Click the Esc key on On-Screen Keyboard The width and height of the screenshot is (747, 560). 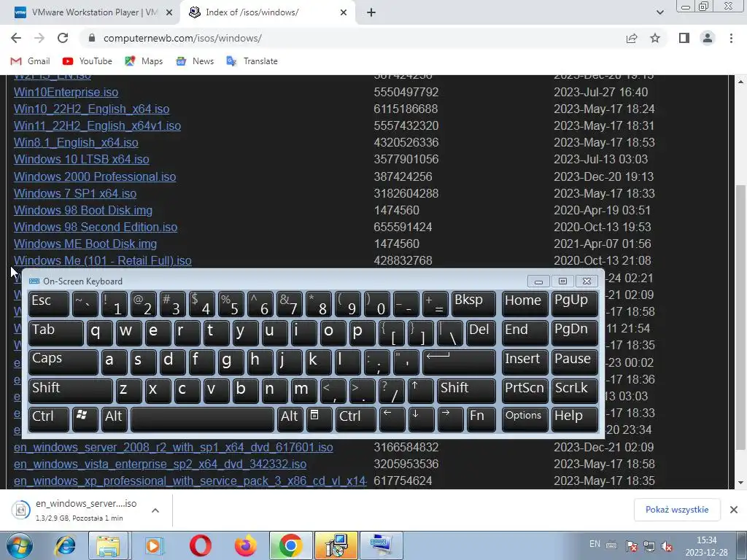point(49,304)
